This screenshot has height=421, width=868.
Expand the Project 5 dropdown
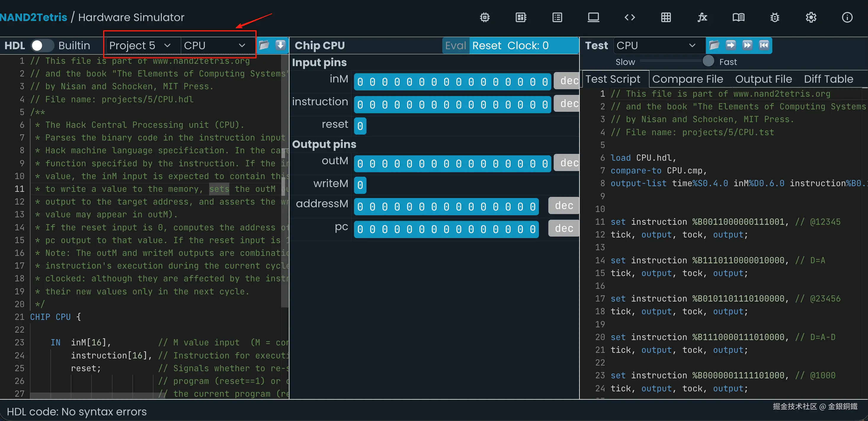(x=140, y=46)
